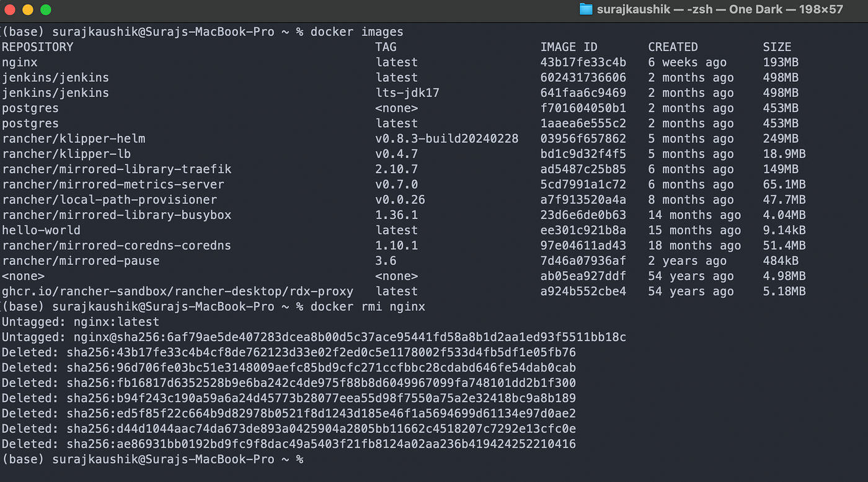
Task: Click the v0.8.3-build20240228 tag
Action: click(447, 139)
